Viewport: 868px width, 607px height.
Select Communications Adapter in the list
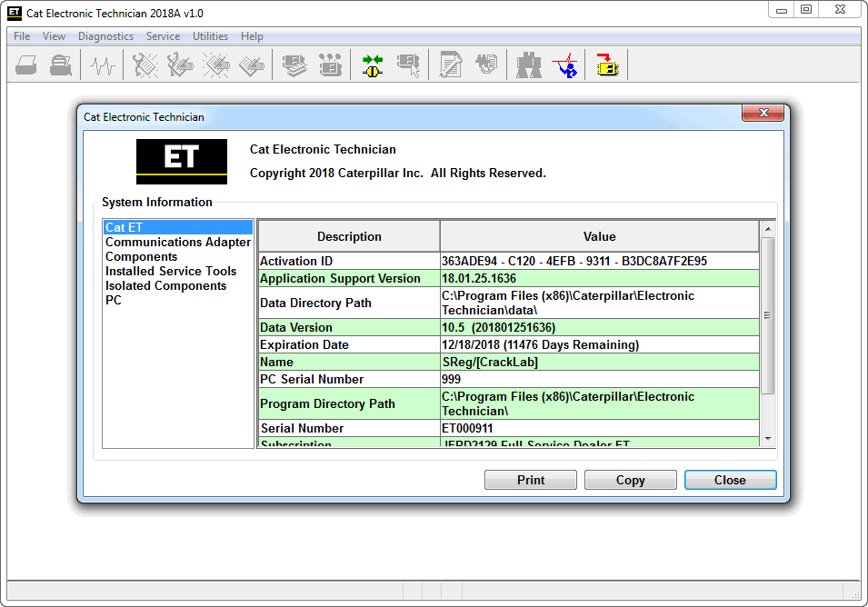click(x=178, y=242)
